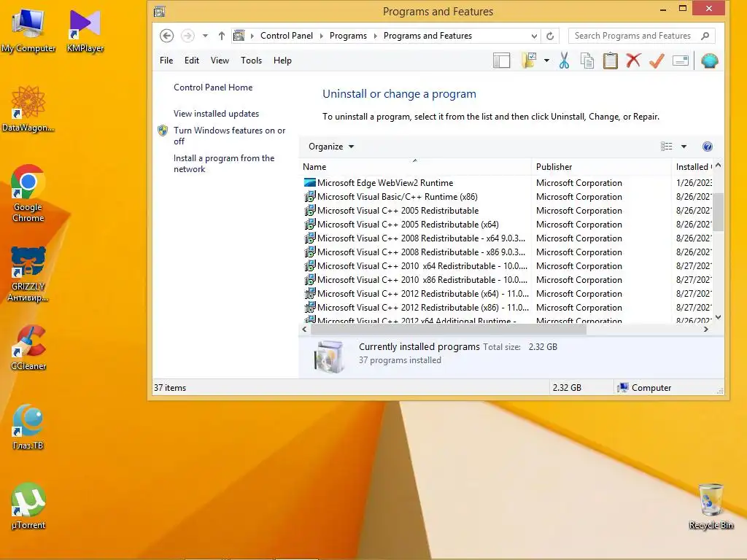Click the vertical scrollbar thumb in list

tap(718, 211)
